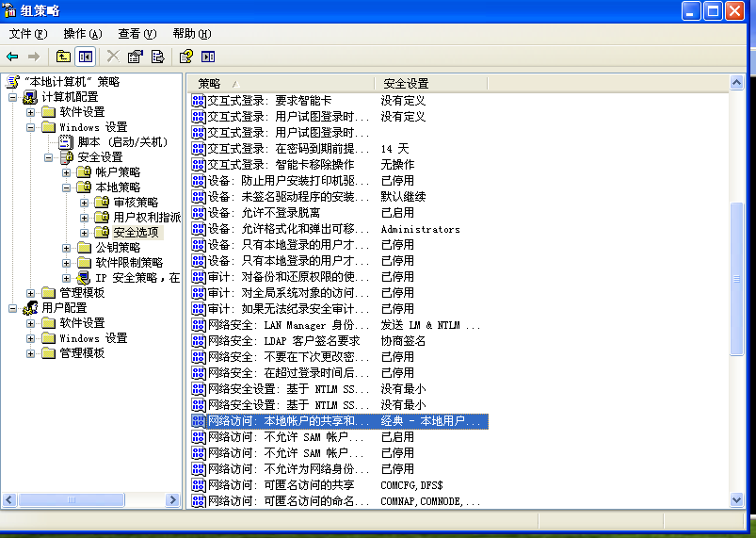Open the 查看(V) menu

[x=137, y=33]
